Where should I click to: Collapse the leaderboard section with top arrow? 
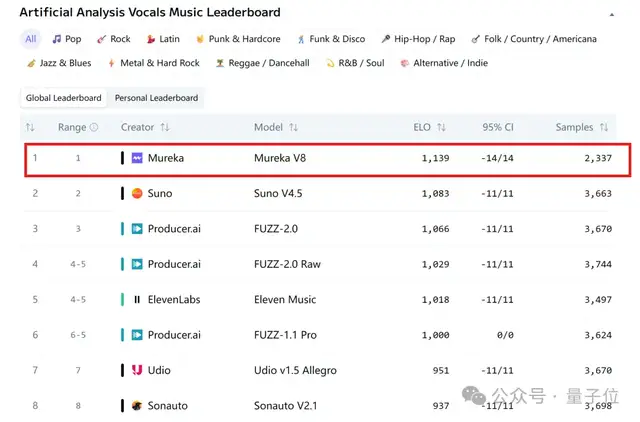612,14
